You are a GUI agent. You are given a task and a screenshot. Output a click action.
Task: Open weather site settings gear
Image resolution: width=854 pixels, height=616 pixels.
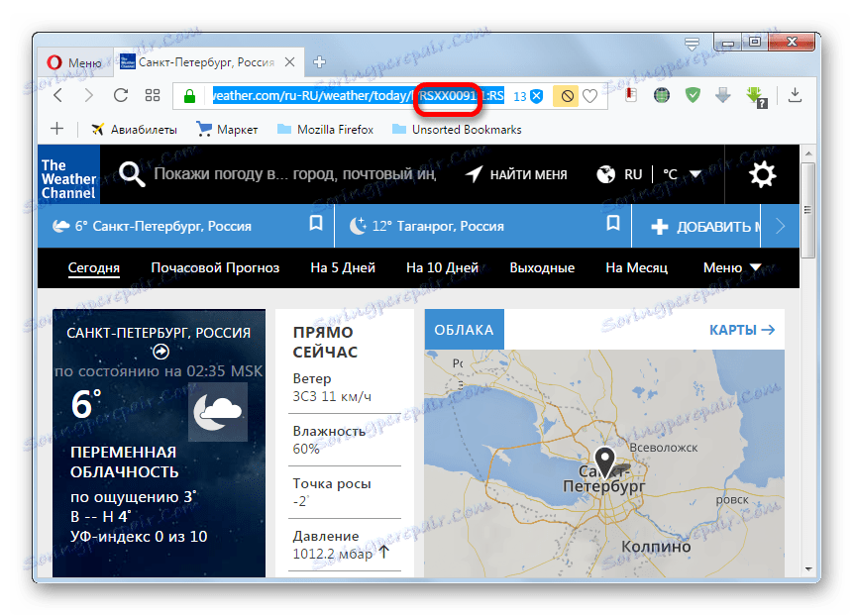click(x=762, y=174)
